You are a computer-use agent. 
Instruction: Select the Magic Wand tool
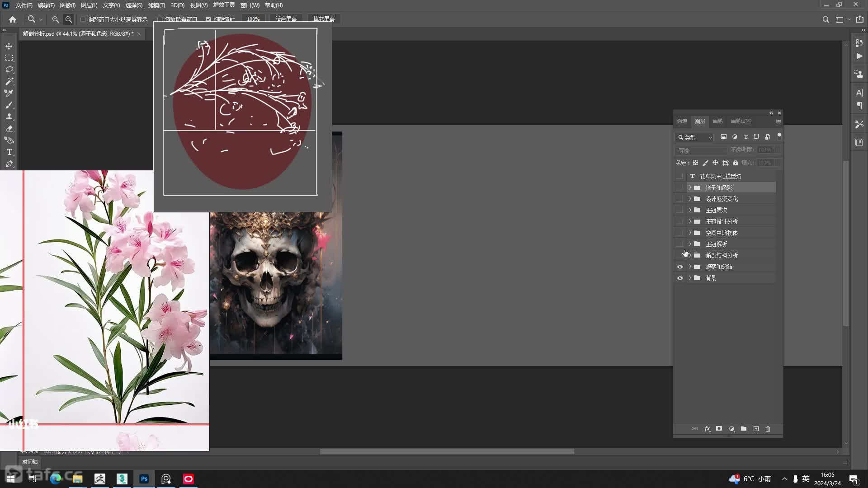[x=9, y=81]
